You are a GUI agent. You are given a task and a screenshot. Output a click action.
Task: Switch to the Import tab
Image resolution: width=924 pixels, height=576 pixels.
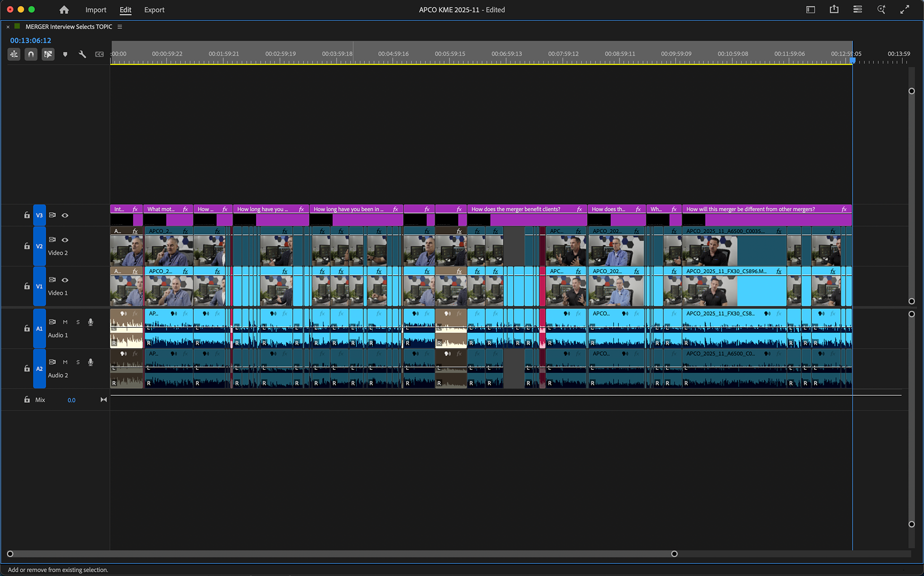pyautogui.click(x=96, y=10)
